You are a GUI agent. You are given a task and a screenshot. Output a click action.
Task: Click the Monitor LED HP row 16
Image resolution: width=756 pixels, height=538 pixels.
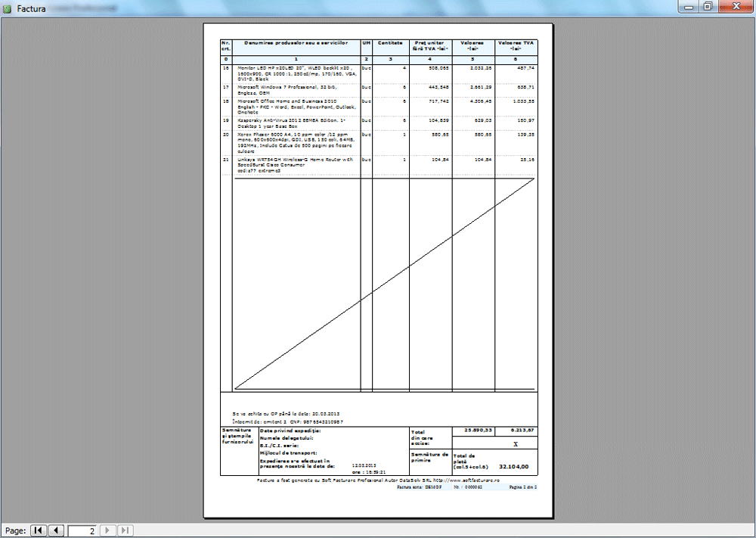295,73
